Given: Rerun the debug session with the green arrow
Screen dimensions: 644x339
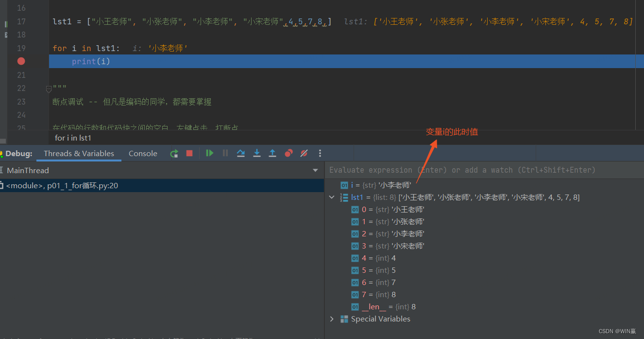Looking at the screenshot, I should [174, 153].
